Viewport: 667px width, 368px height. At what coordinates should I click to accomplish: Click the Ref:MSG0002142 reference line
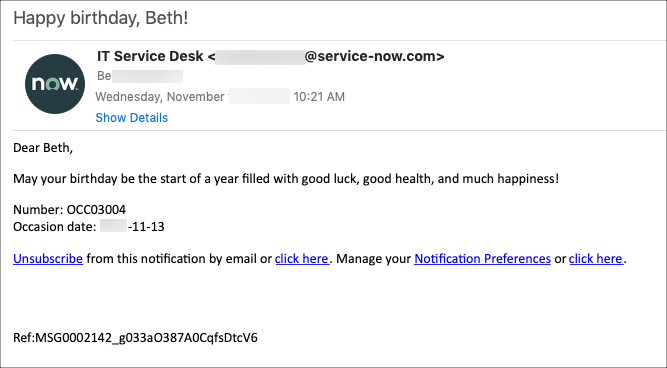pos(135,338)
